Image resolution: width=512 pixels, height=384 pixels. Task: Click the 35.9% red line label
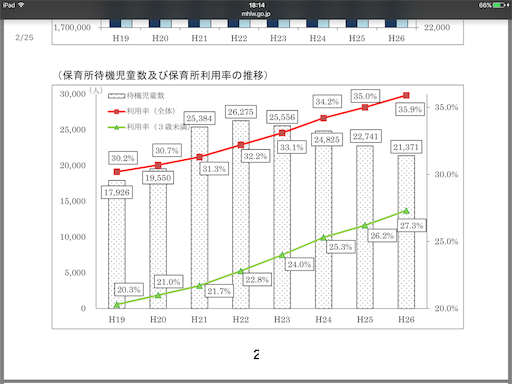(x=410, y=109)
